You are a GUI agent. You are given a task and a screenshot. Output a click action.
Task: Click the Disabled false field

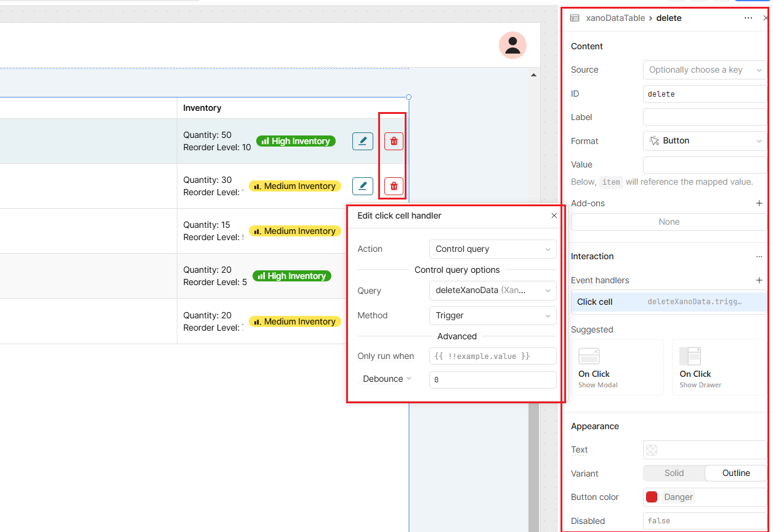[x=705, y=521]
